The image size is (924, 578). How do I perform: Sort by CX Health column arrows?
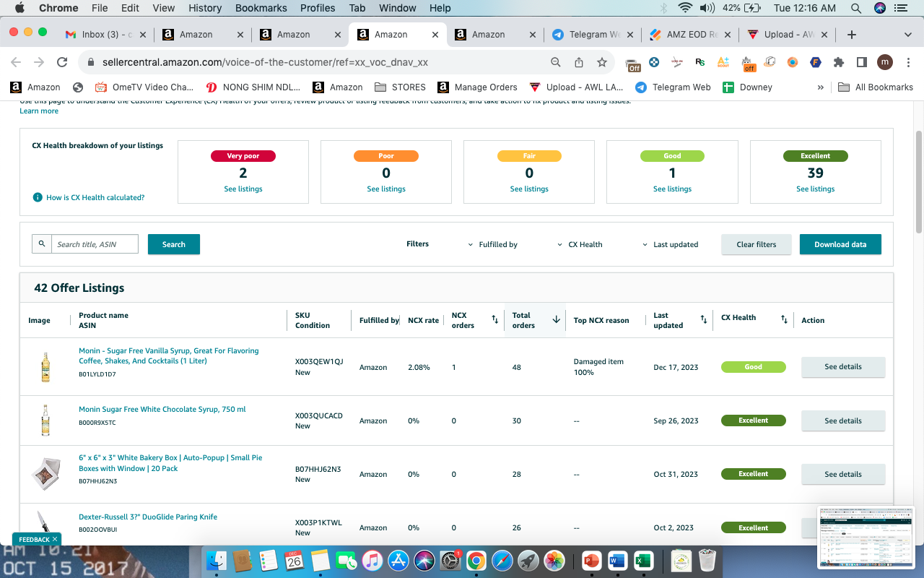point(784,319)
